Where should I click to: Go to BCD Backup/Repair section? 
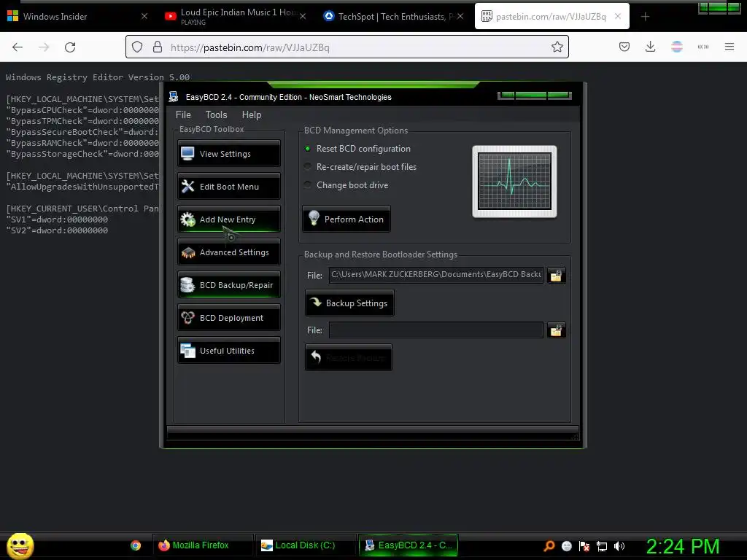pos(228,285)
